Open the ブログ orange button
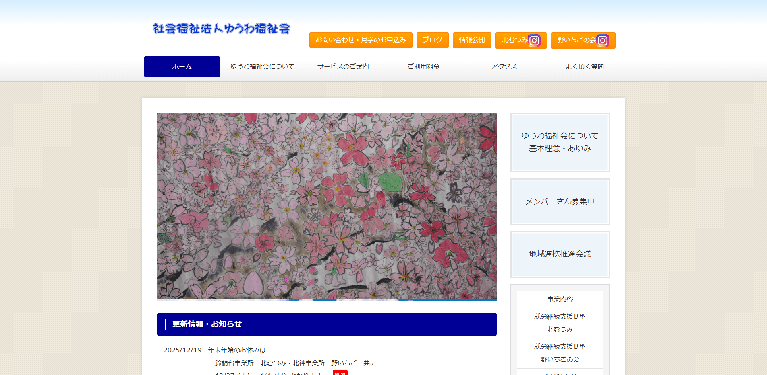This screenshot has height=375, width=767. [433, 40]
